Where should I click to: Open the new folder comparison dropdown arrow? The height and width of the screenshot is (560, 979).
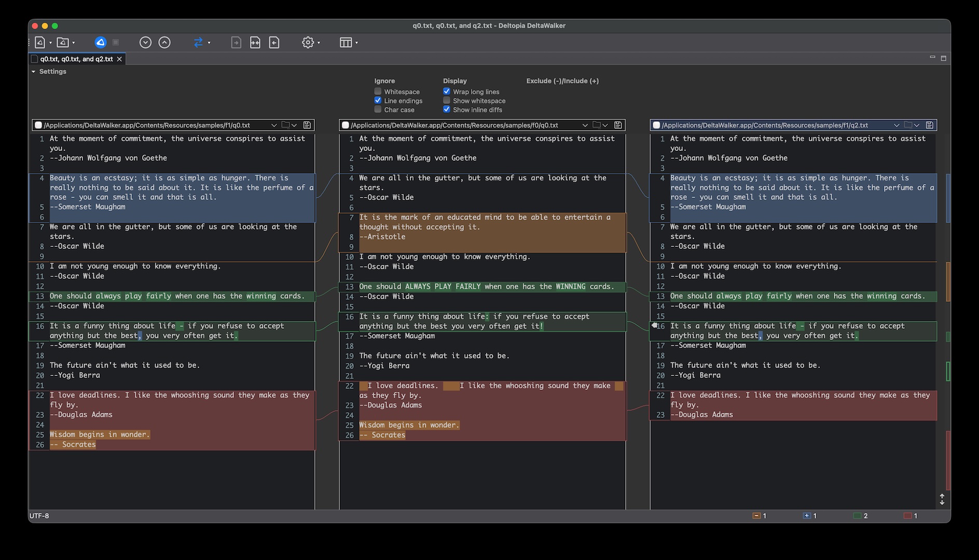74,43
